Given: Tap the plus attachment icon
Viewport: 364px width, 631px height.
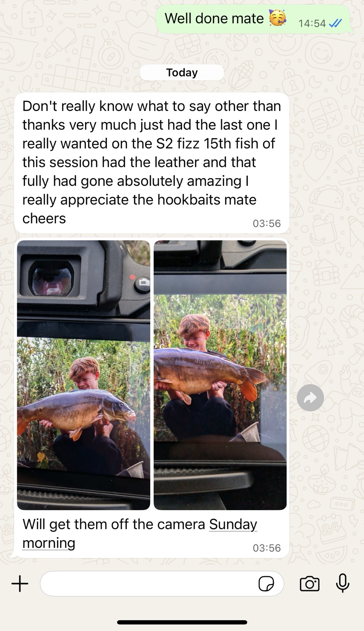Looking at the screenshot, I should click(20, 584).
